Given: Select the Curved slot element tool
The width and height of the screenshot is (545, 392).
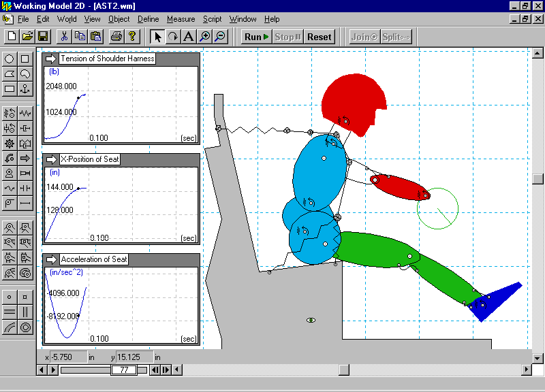Looking at the screenshot, I should click(x=10, y=327).
